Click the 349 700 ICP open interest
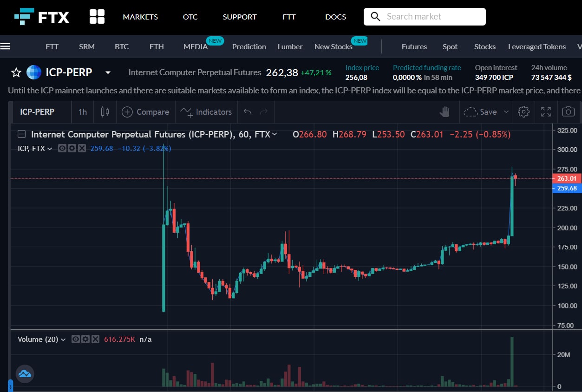The image size is (582, 392). click(494, 78)
